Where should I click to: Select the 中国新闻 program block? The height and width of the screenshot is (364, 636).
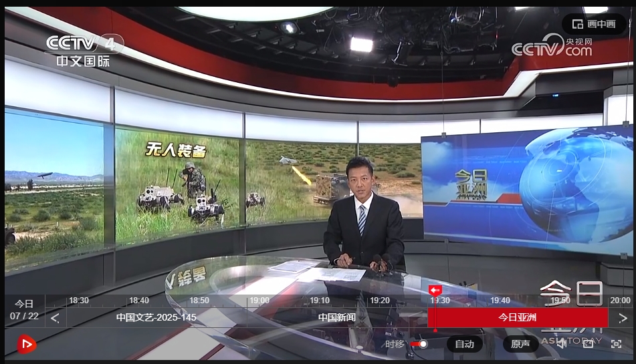[336, 317]
